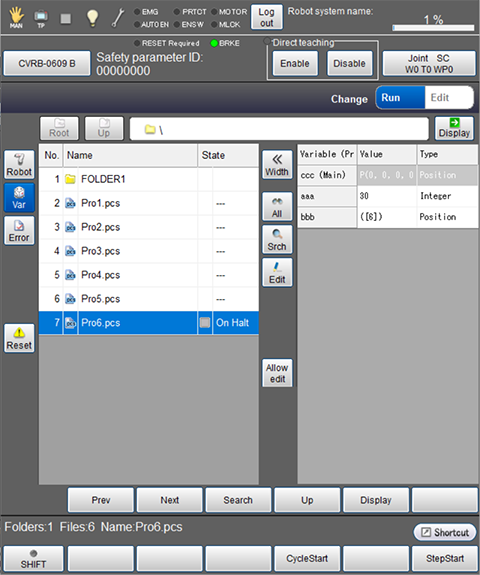Screen dimensions: 480x575
Task: Select the Run mode segment
Action: coord(400,98)
